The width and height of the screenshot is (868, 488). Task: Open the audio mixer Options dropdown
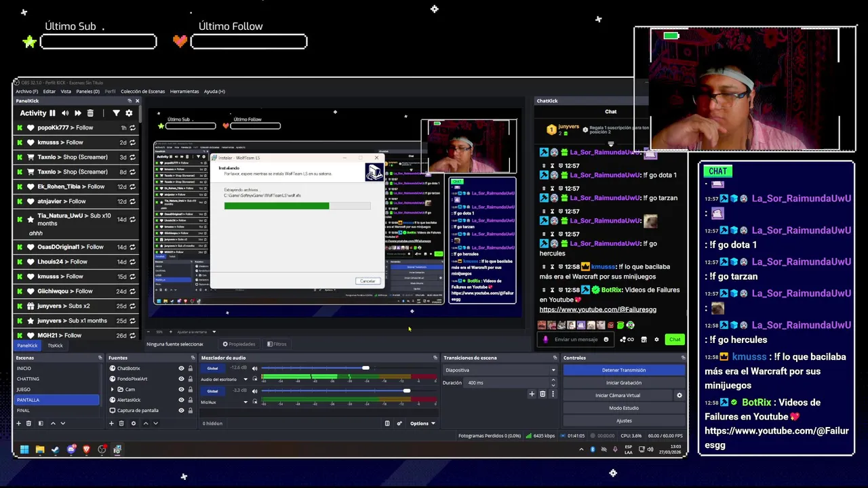click(x=422, y=424)
